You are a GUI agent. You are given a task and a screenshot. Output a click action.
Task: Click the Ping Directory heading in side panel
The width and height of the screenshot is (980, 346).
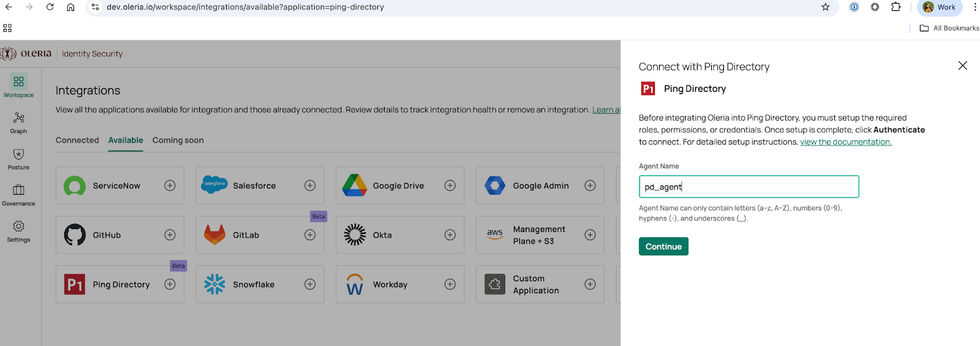tap(695, 89)
